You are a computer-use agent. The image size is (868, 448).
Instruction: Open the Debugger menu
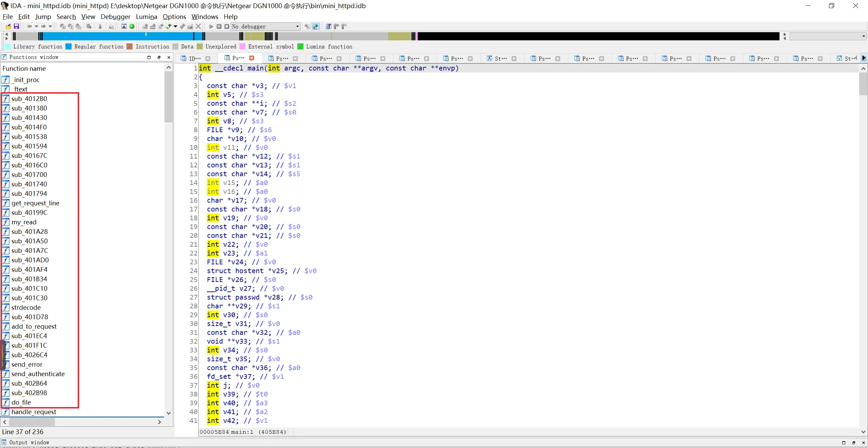point(115,17)
